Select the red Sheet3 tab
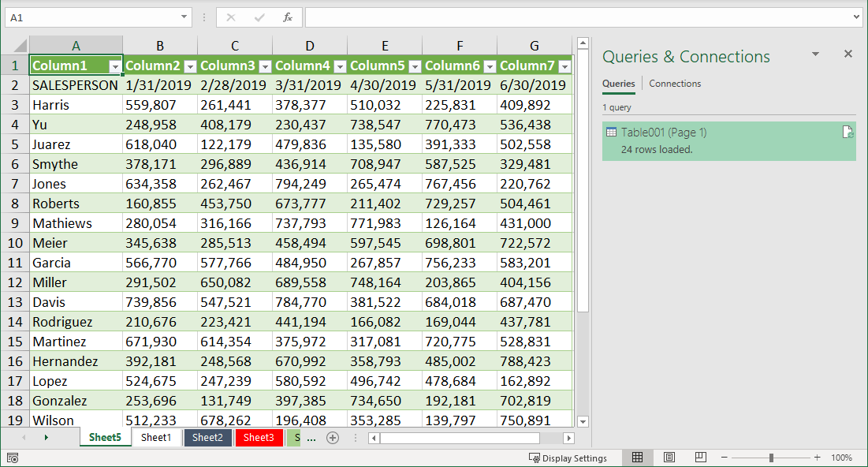The image size is (868, 467). point(259,437)
